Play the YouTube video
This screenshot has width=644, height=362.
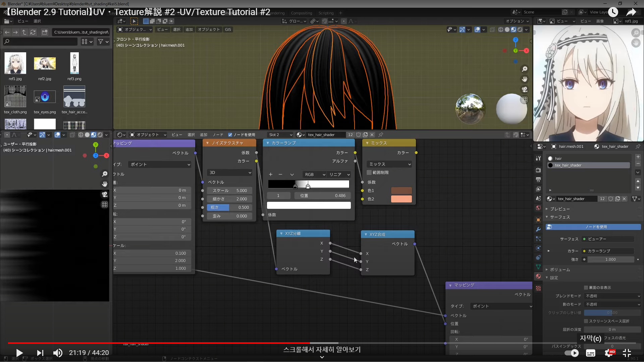pyautogui.click(x=19, y=353)
